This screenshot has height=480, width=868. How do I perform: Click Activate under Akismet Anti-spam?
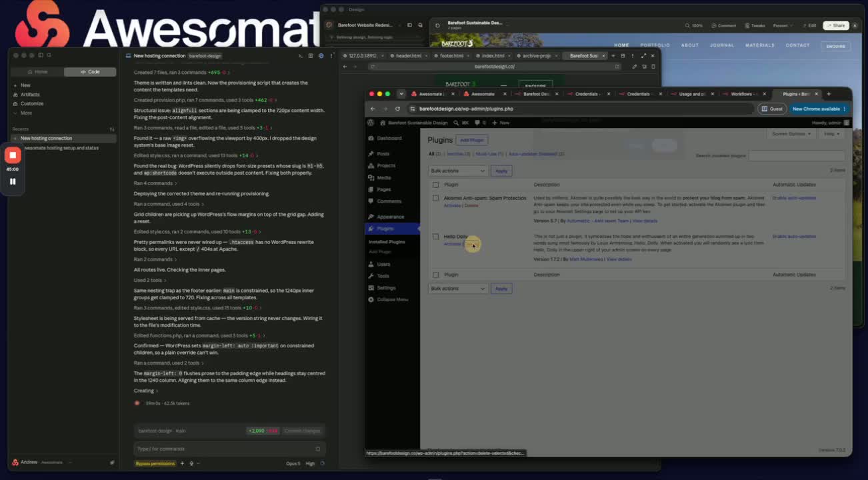click(452, 205)
